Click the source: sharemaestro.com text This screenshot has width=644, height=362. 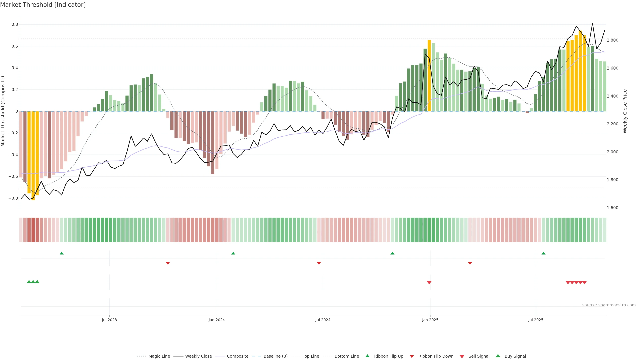pos(609,305)
